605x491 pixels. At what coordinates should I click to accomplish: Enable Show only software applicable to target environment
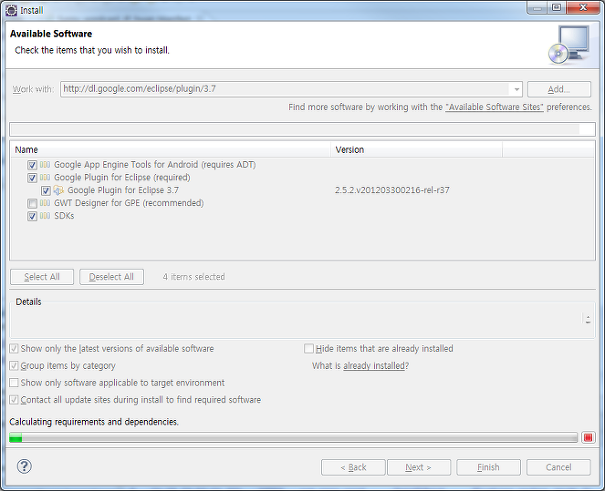(x=14, y=383)
